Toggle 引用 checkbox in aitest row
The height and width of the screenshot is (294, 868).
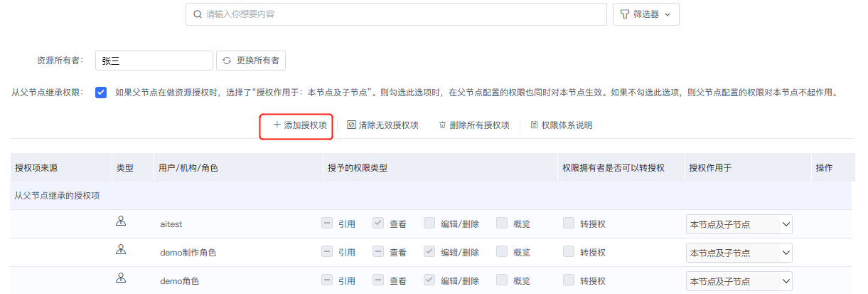[x=327, y=224]
